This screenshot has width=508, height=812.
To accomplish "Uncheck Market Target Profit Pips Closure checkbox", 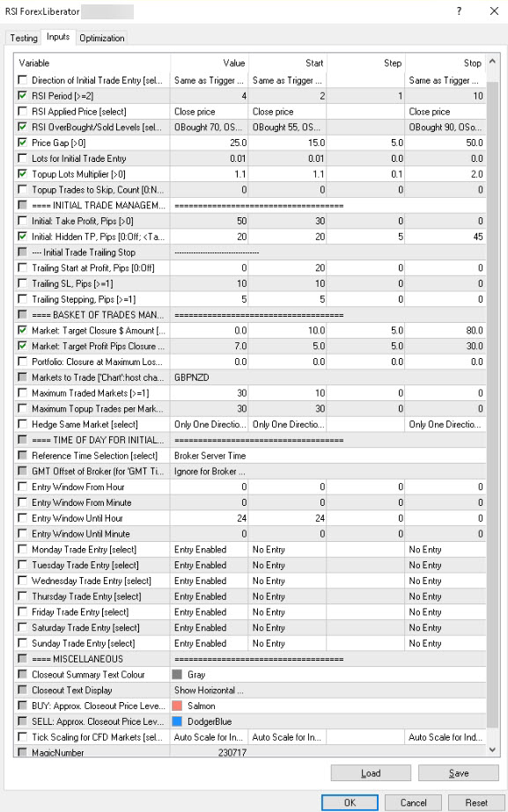I will pyautogui.click(x=22, y=346).
